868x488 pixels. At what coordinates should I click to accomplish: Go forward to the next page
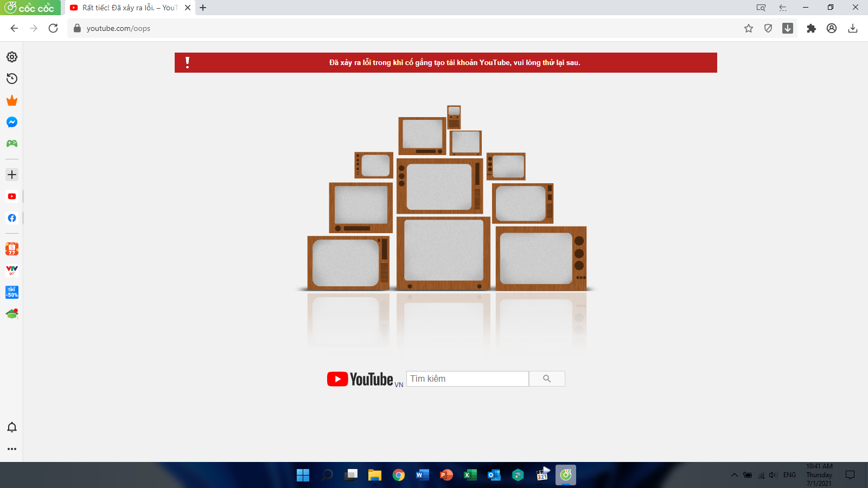(x=34, y=28)
